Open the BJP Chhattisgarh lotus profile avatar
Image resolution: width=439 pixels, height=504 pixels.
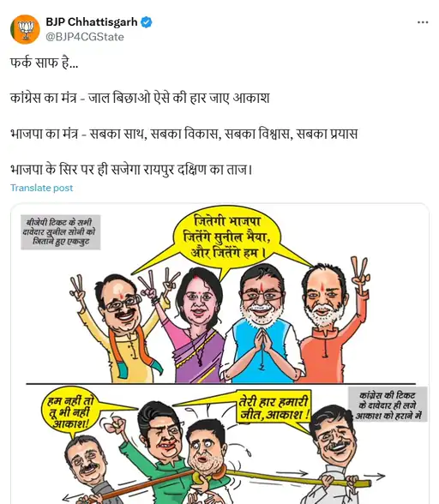pos(25,29)
